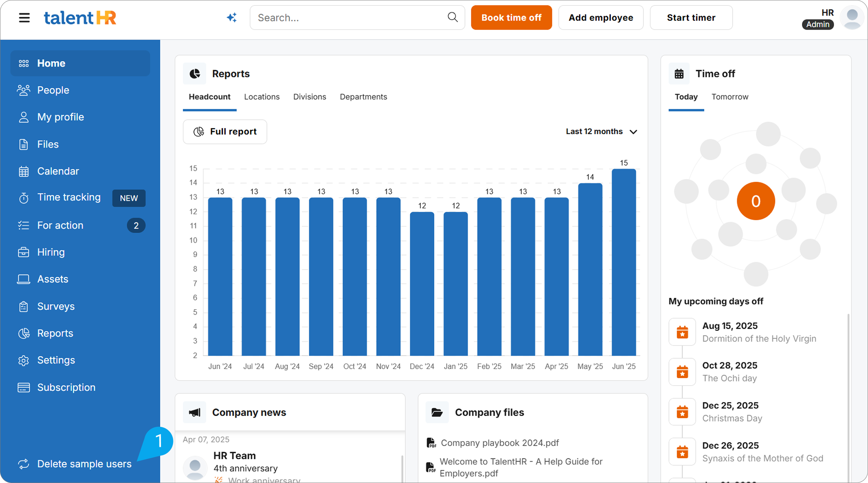The width and height of the screenshot is (868, 483).
Task: Click the talentHR logo
Action: coord(80,18)
